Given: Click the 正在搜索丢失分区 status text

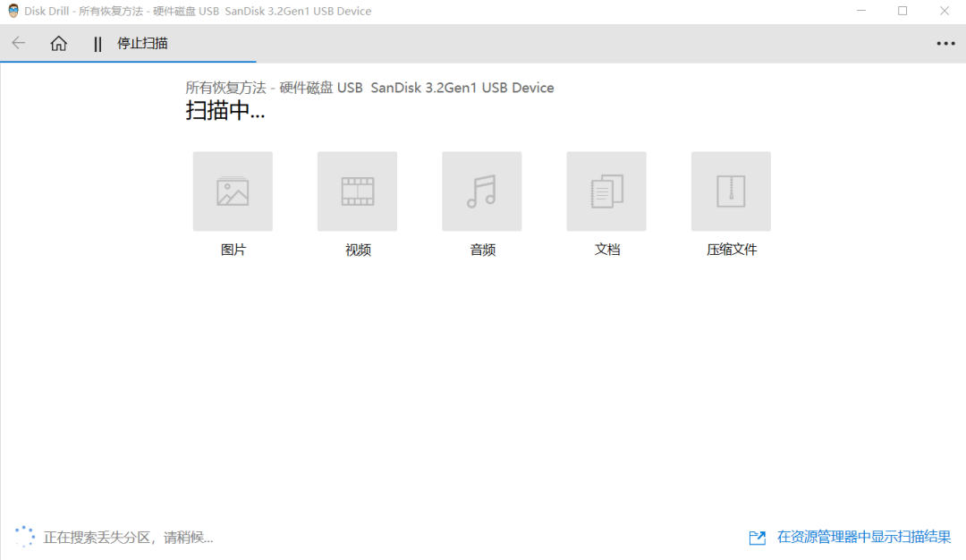Looking at the screenshot, I should (x=127, y=537).
